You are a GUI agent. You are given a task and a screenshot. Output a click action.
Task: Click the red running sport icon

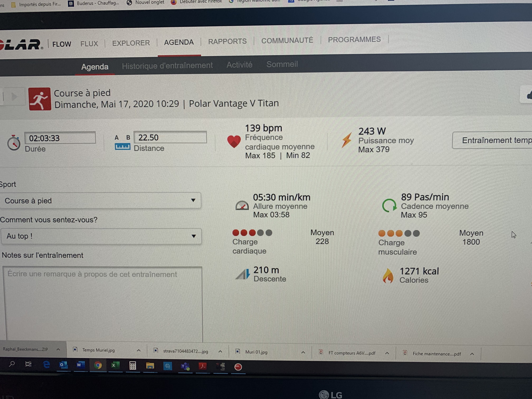coord(40,99)
